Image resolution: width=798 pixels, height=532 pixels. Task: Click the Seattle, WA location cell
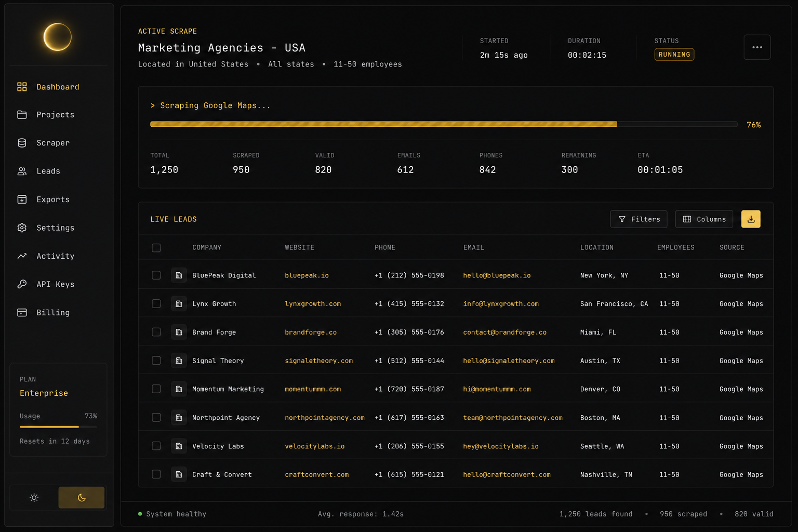click(602, 446)
